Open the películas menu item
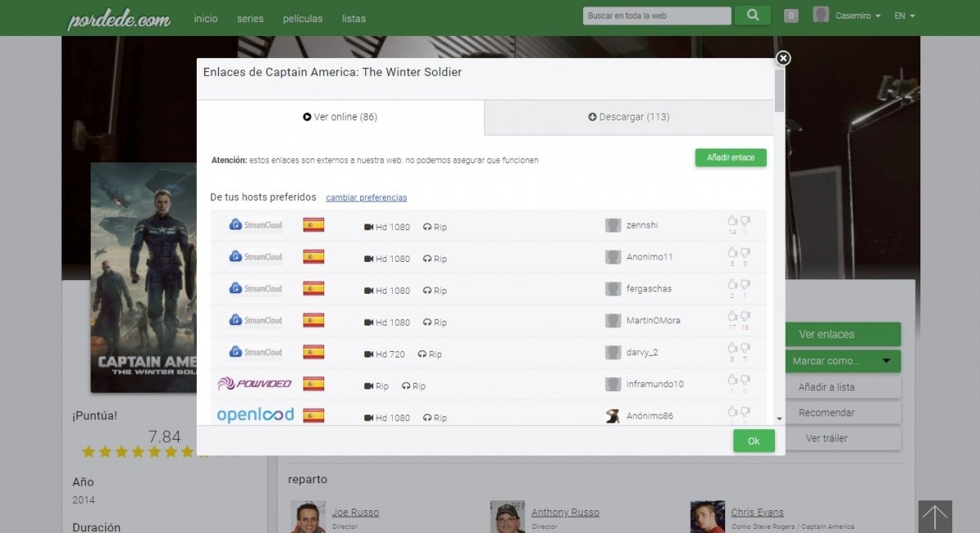 click(302, 19)
